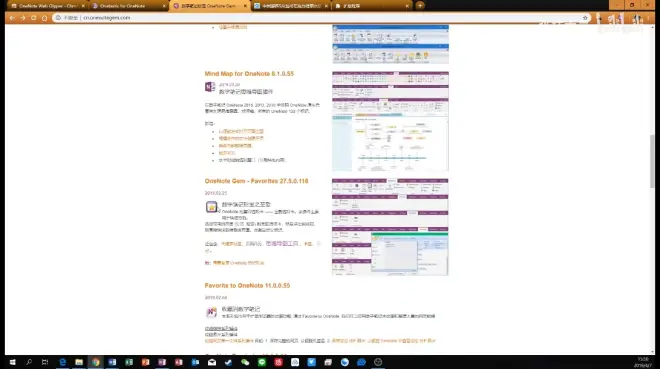The width and height of the screenshot is (660, 369).
Task: Open WeChat from the taskbar
Action: pos(245,362)
